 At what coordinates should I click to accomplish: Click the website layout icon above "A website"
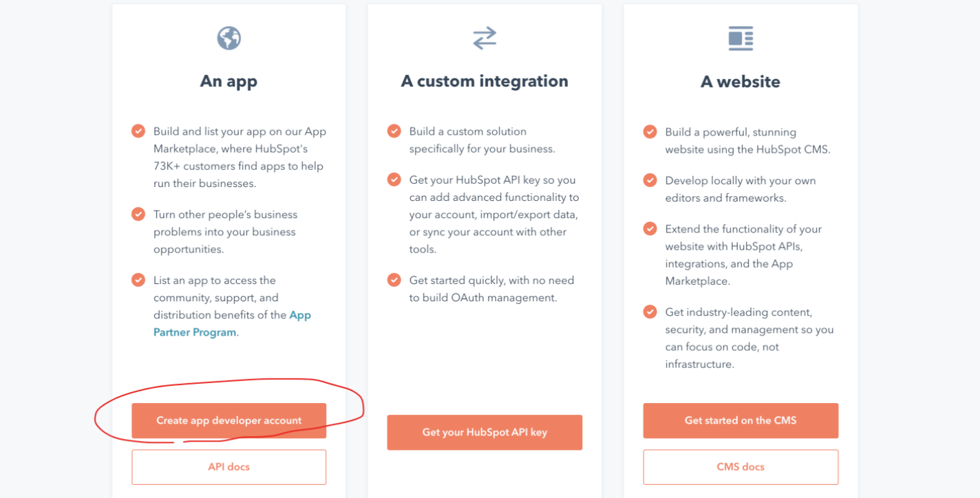(741, 39)
